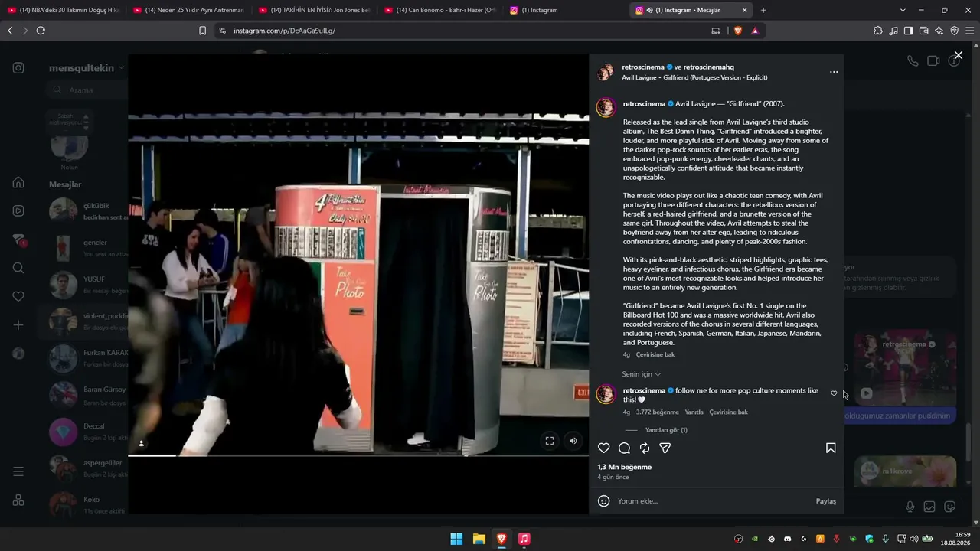Enter fullscreen on the video
Viewport: 980px width, 551px height.
[x=550, y=441]
